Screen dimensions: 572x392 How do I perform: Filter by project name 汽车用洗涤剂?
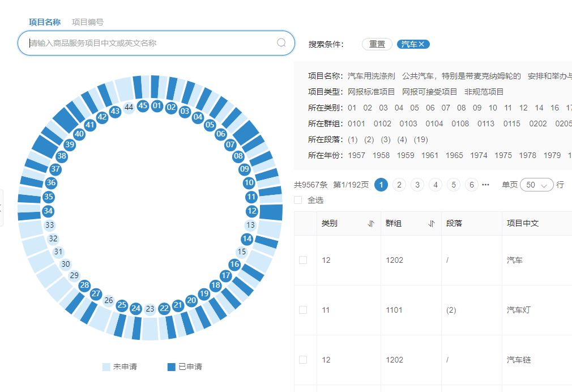click(372, 76)
